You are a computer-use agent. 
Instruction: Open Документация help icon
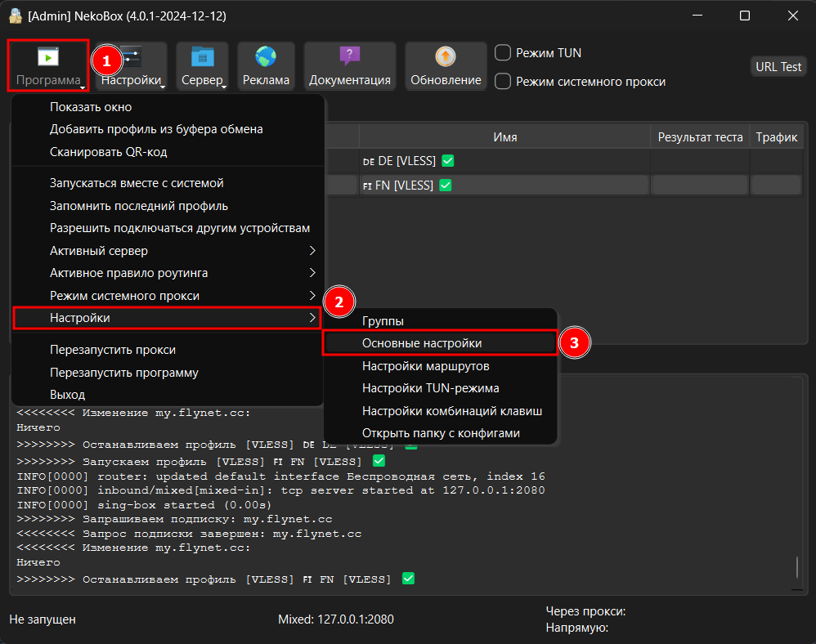[x=349, y=57]
